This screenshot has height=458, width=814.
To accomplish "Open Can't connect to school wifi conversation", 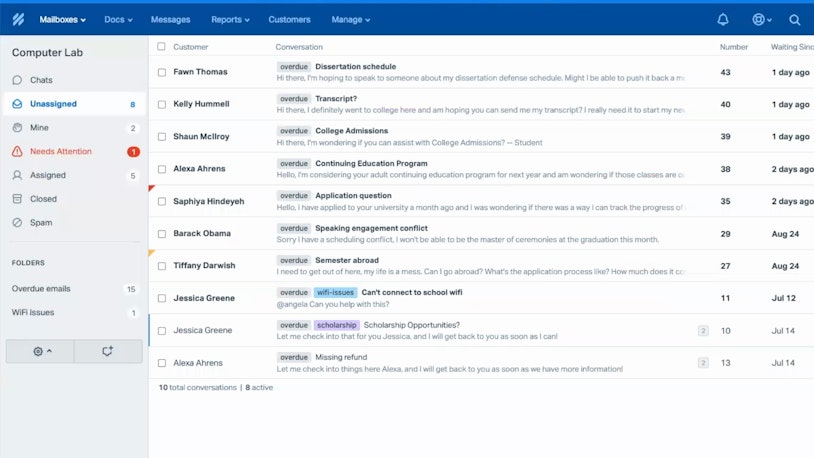I will [412, 293].
